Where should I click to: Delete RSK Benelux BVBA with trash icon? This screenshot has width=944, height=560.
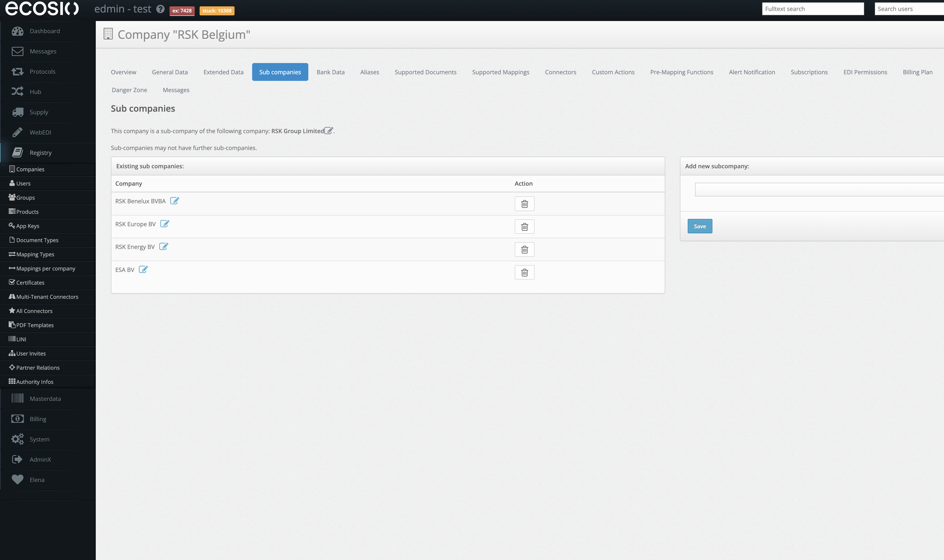point(525,204)
